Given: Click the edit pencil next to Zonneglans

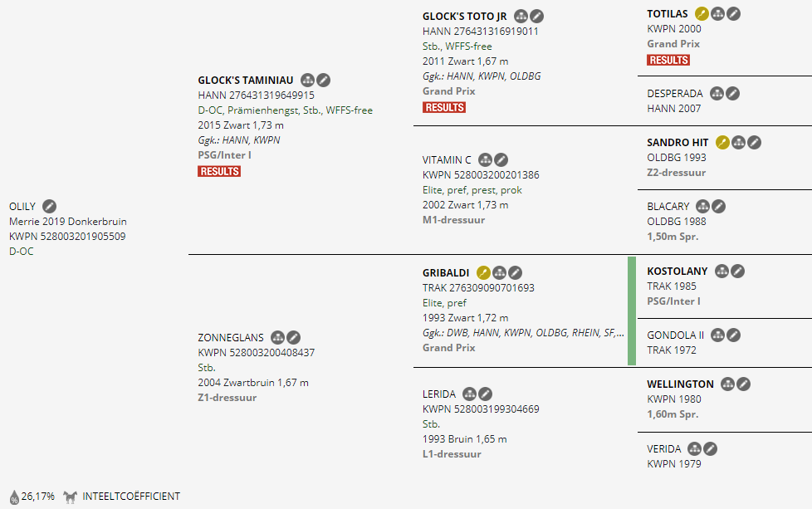Looking at the screenshot, I should point(294,338).
